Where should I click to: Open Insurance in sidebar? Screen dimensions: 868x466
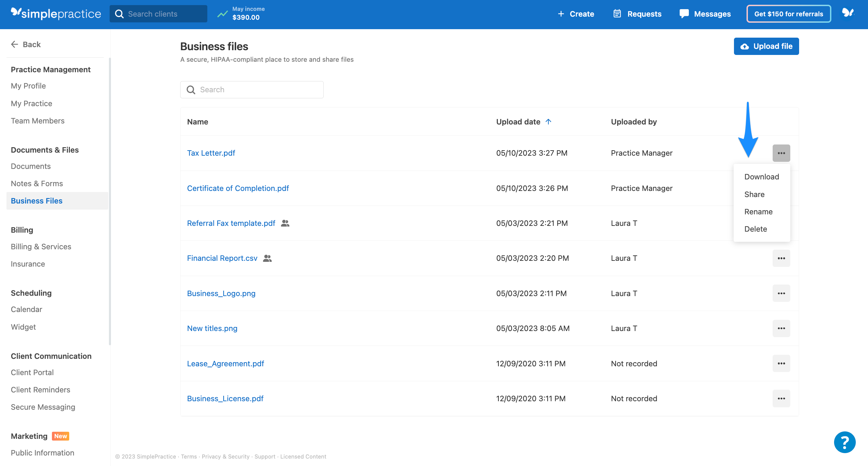pos(28,264)
